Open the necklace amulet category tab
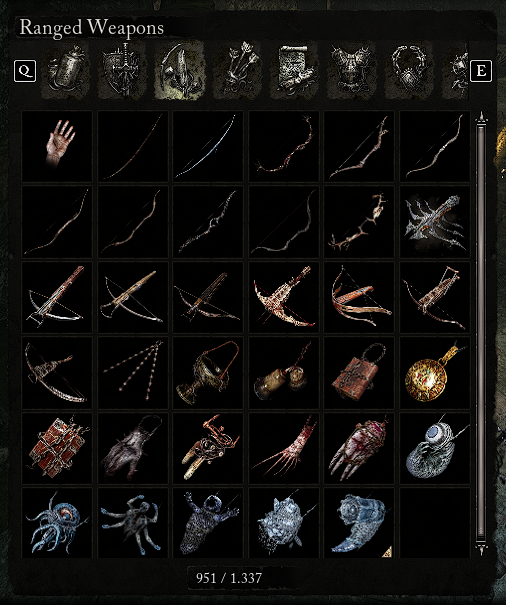Screen dimensions: 506x605 [409, 71]
